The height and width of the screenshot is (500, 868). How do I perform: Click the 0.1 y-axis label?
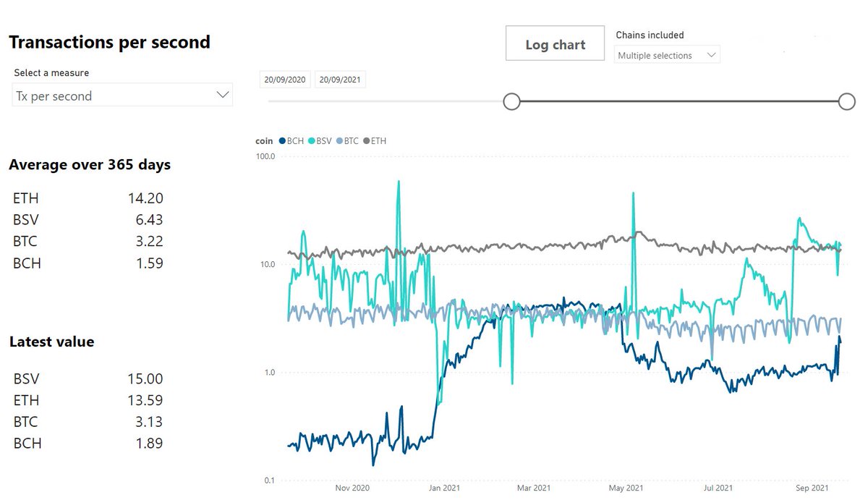coord(269,480)
